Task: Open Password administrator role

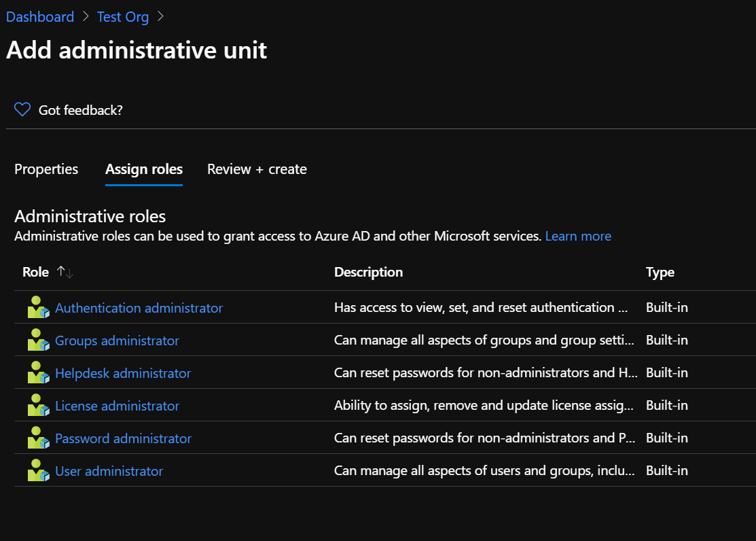Action: tap(124, 438)
